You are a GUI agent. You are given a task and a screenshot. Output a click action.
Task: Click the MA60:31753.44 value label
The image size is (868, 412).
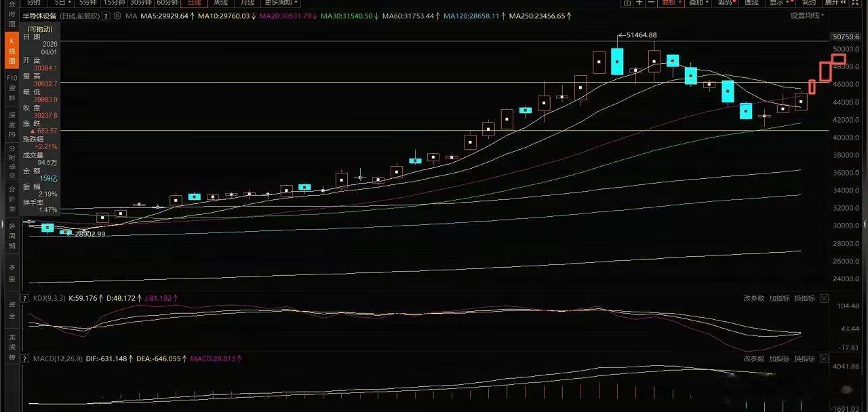[x=412, y=16]
